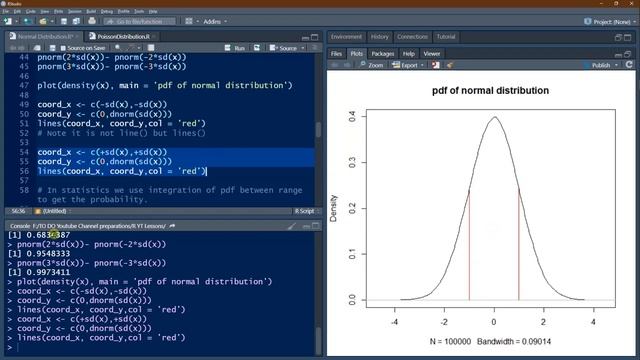The image size is (640, 360).
Task: Open the Connections tab
Action: pyautogui.click(x=412, y=37)
